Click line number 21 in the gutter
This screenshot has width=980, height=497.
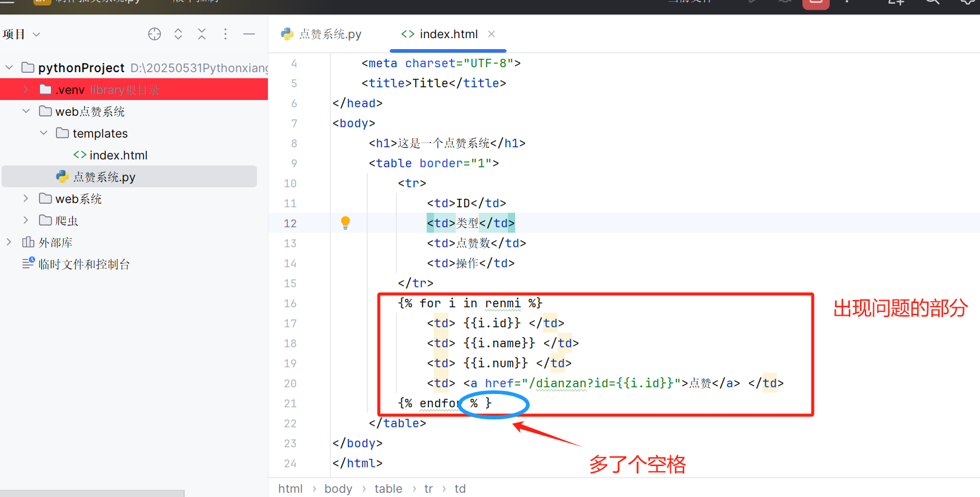[290, 404]
